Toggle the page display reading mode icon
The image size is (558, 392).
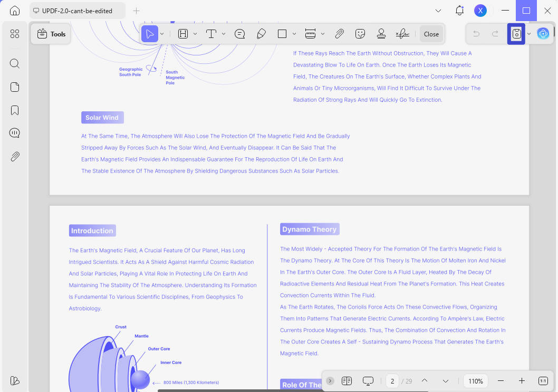(347, 381)
